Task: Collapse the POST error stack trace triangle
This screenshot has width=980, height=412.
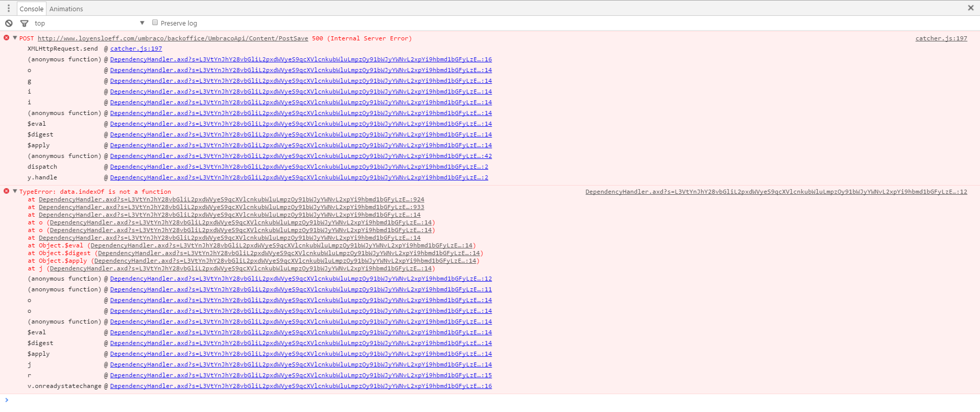Action: click(x=15, y=38)
